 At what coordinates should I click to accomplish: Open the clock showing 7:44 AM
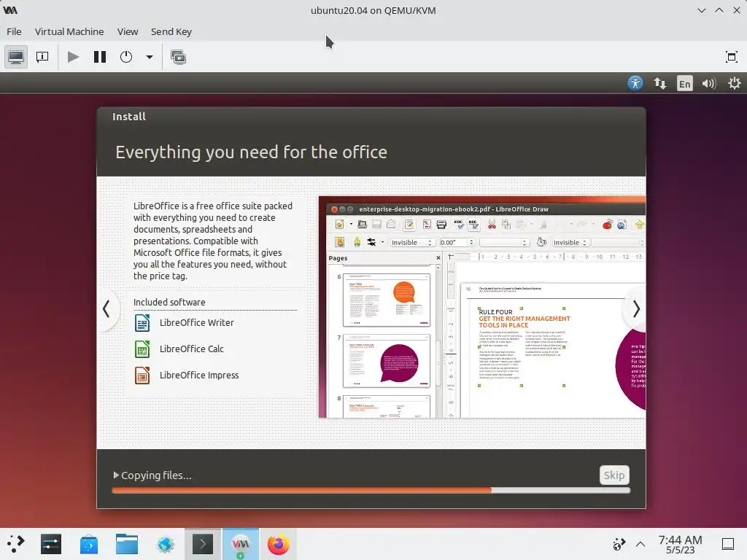point(680,544)
